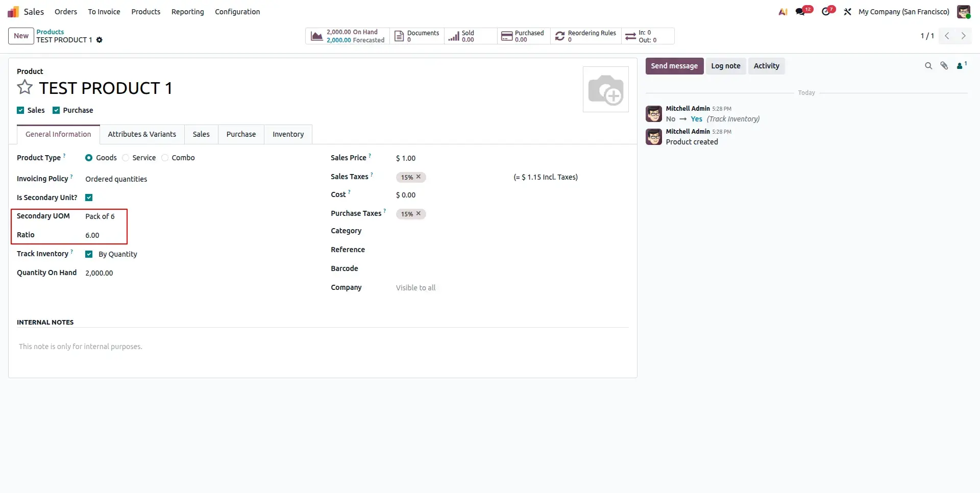Edit the product name TEST PRODUCT 1

(106, 88)
